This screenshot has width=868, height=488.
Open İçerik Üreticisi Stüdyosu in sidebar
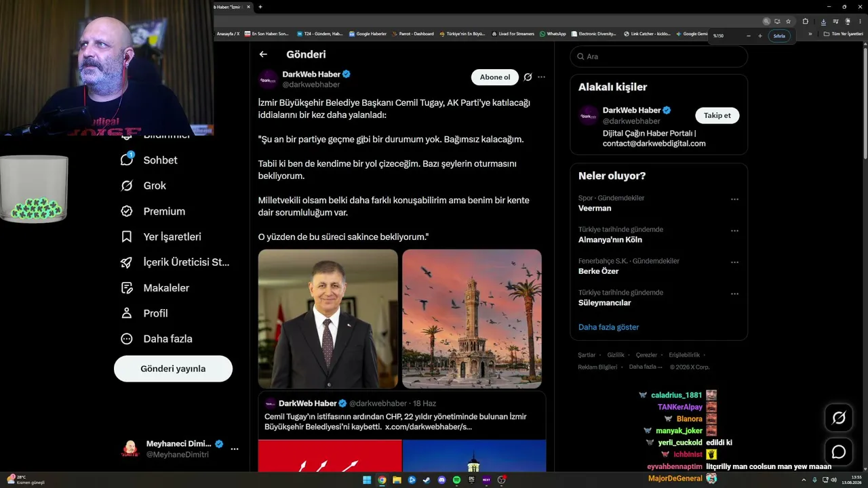175,262
